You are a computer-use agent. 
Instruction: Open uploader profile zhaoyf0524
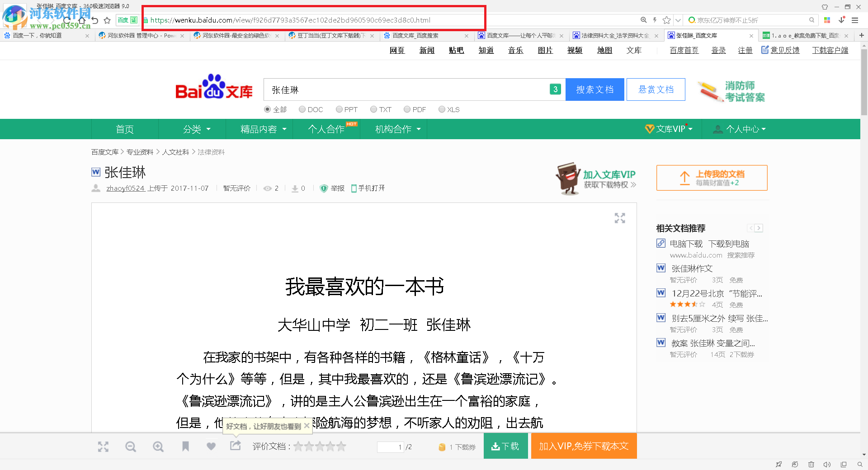125,188
